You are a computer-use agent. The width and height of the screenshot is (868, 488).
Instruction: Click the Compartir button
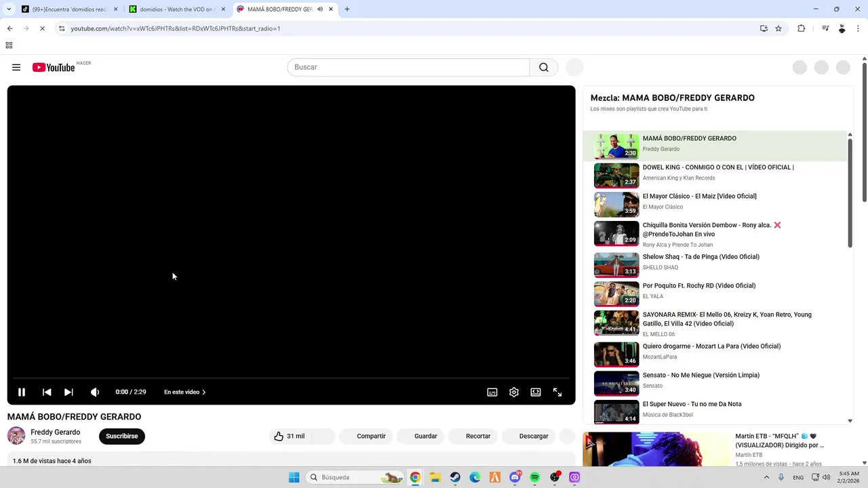click(371, 436)
